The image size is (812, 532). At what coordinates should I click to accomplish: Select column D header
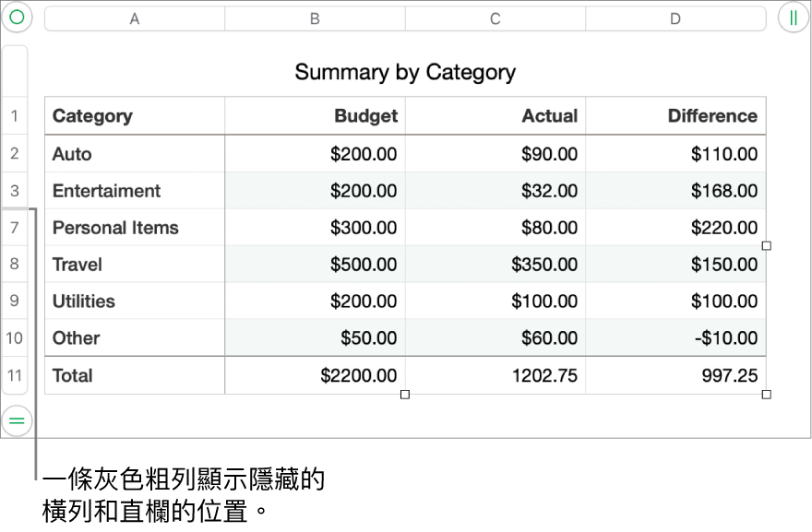point(675,18)
